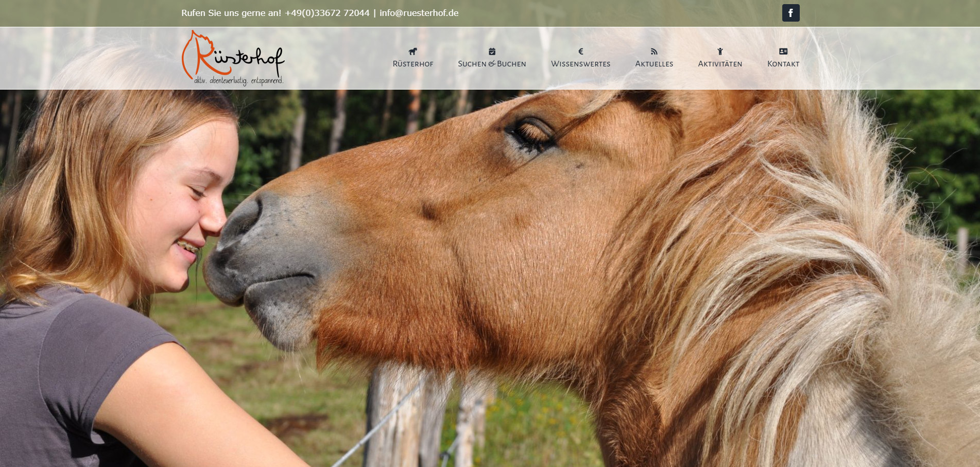Open the Kontakt menu label
Image resolution: width=980 pixels, height=467 pixels.
click(783, 64)
